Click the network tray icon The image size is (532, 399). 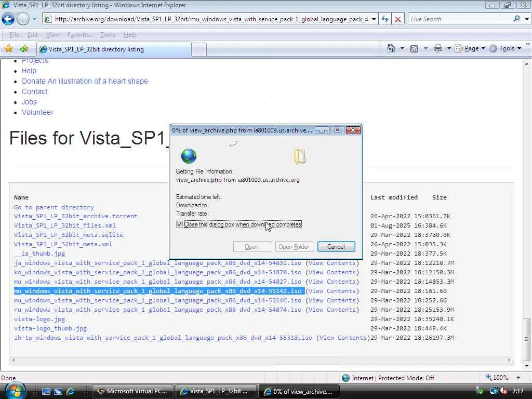coord(494,391)
